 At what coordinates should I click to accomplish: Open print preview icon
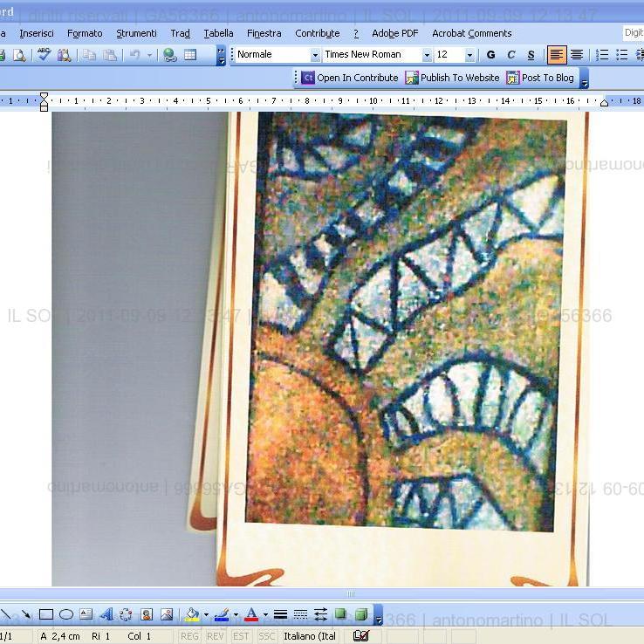point(19,55)
